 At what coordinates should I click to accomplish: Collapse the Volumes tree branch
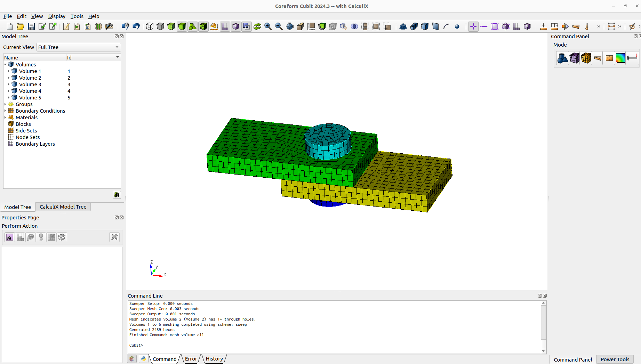pyautogui.click(x=5, y=64)
